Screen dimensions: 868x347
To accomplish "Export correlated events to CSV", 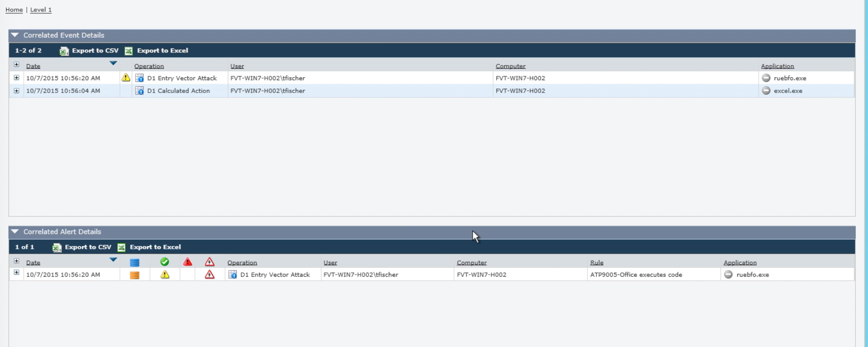I will pos(95,51).
